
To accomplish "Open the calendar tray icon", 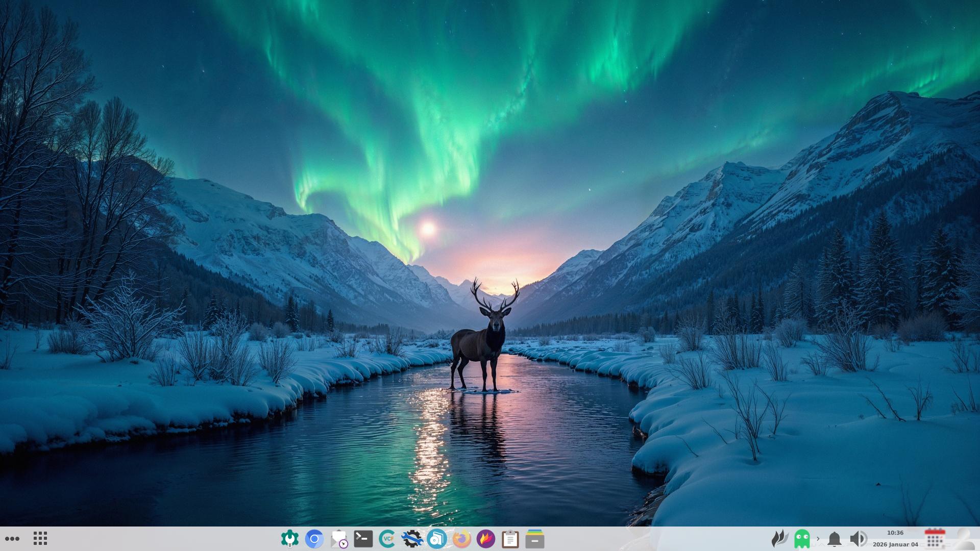I will [x=935, y=539].
